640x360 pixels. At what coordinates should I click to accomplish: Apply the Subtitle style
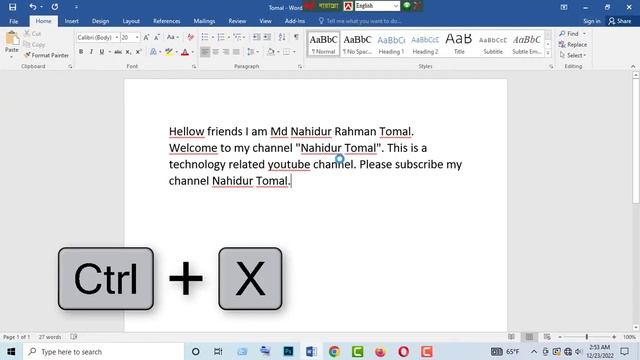[x=493, y=44]
